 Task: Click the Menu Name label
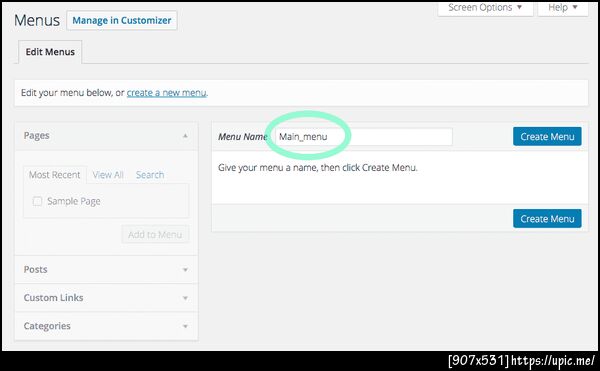coord(243,137)
